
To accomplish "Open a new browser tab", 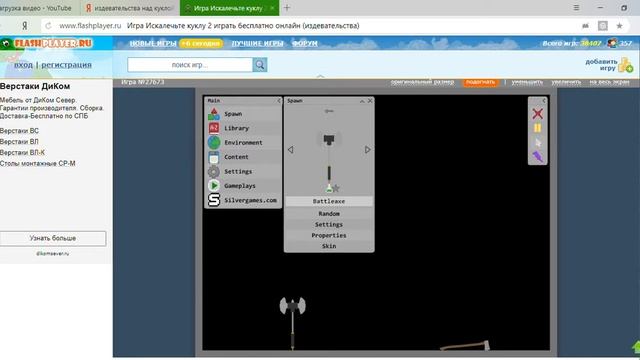I will pos(287,8).
